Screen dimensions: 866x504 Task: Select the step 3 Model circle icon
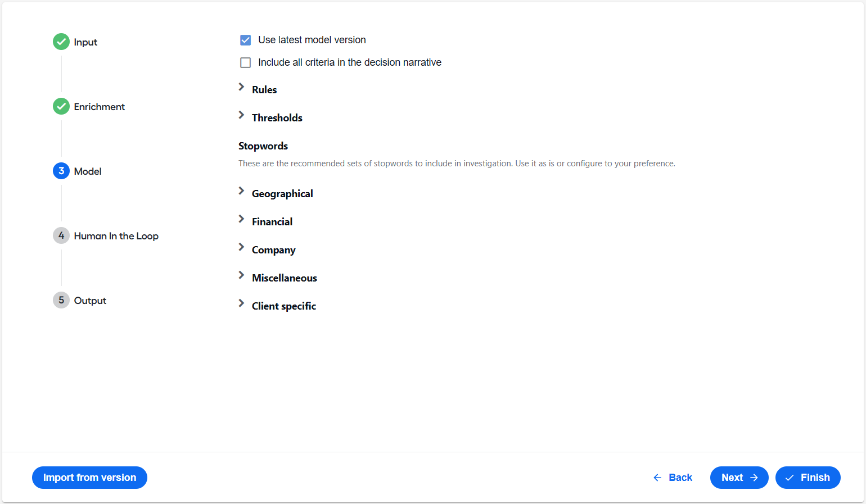(x=61, y=171)
